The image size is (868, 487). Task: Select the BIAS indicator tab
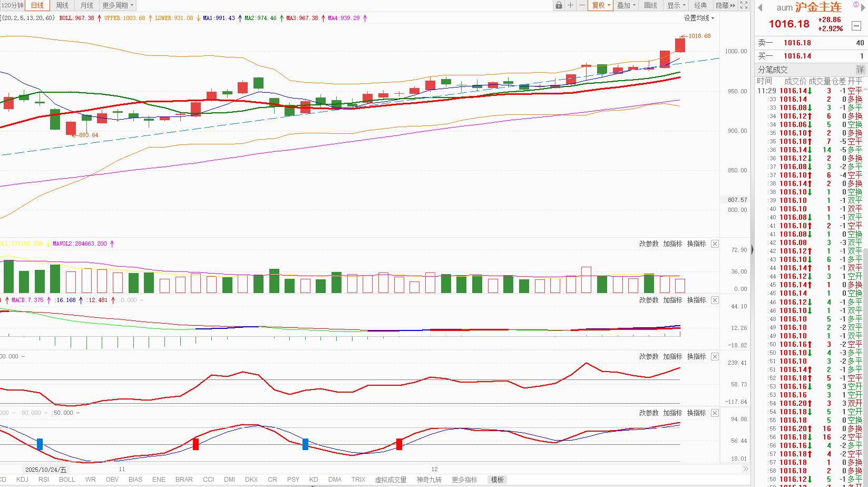135,480
